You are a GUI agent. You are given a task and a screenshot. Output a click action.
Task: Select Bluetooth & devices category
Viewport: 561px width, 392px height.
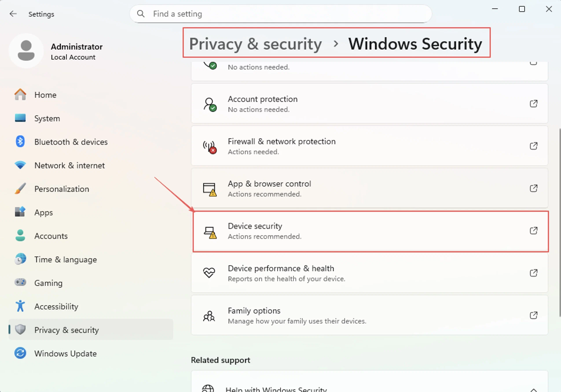(x=91, y=141)
